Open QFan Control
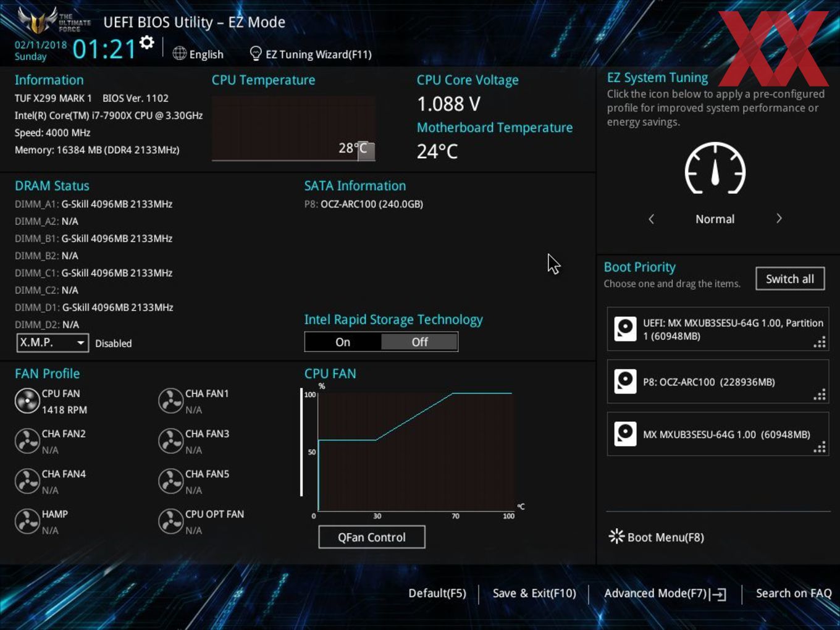The height and width of the screenshot is (630, 840). pos(372,537)
